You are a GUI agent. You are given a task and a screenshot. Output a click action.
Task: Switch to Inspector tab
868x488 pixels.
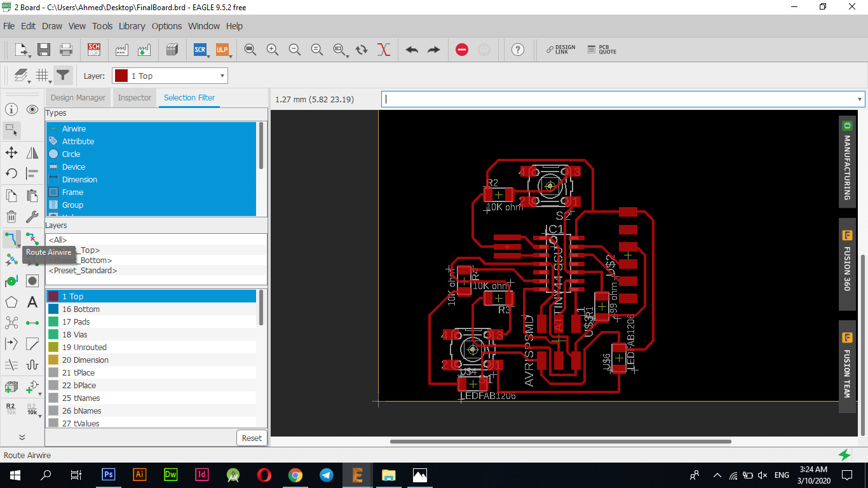coord(135,98)
